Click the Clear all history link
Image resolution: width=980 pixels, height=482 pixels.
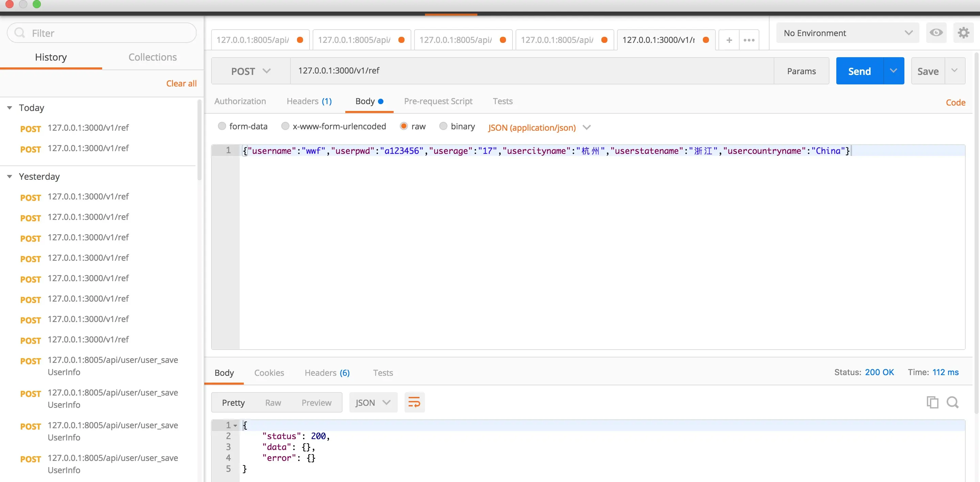point(181,83)
